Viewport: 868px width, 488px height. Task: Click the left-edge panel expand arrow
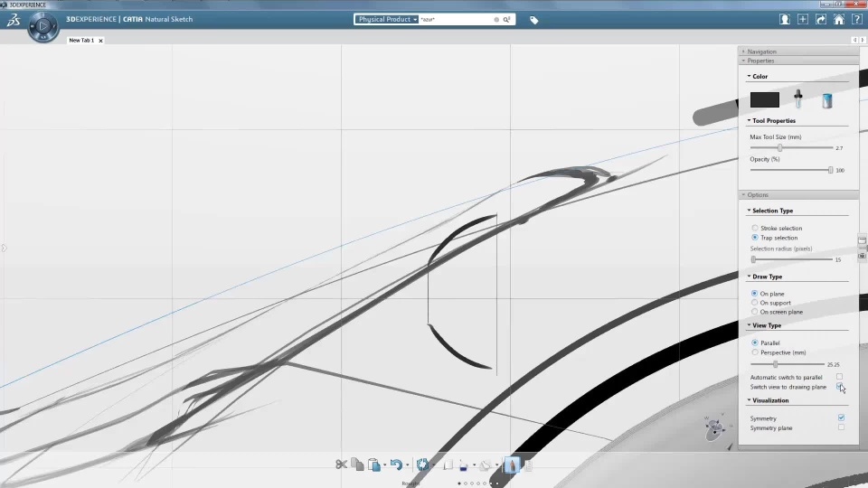pos(4,248)
